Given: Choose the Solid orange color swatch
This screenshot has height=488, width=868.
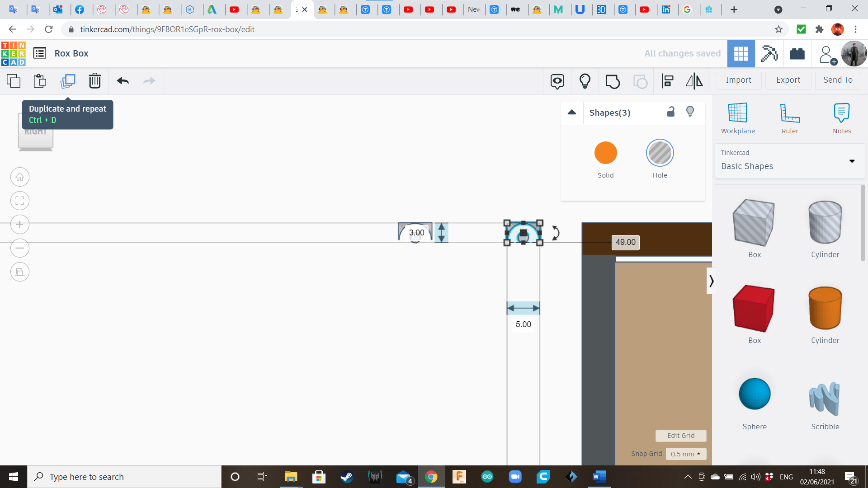Looking at the screenshot, I should [605, 153].
